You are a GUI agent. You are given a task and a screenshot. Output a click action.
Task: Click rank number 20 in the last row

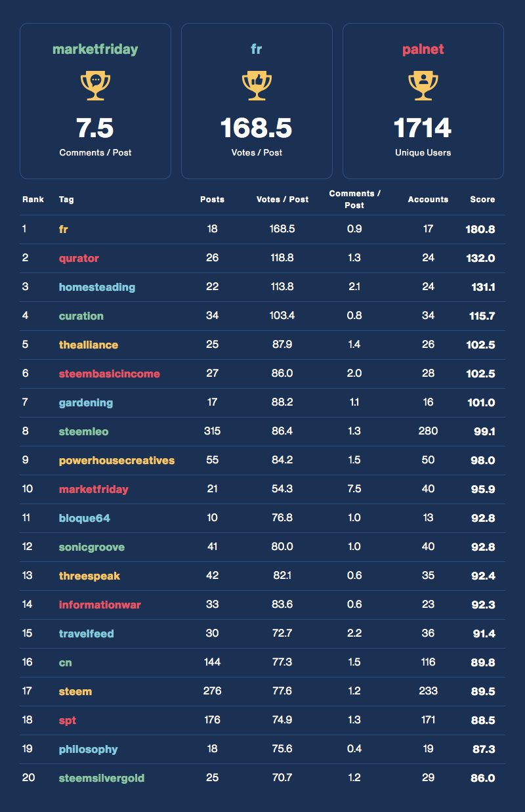click(x=28, y=778)
